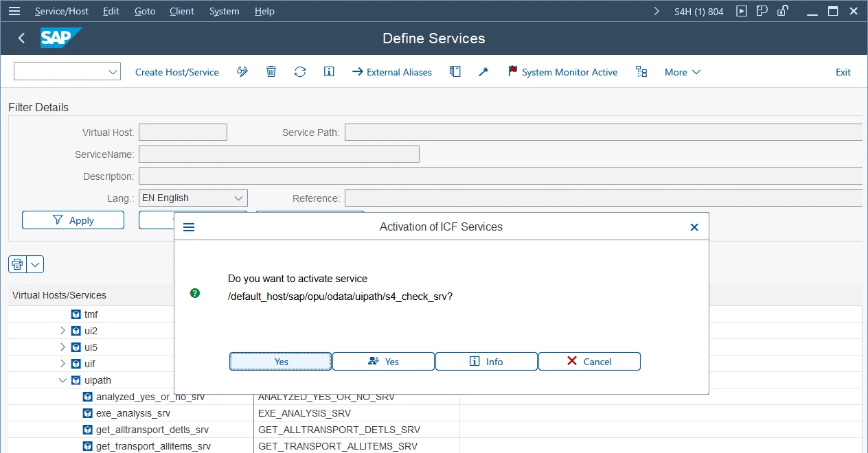This screenshot has height=453, width=868.
Task: Click the get_alltransport_detls_srv service icon
Action: click(88, 430)
